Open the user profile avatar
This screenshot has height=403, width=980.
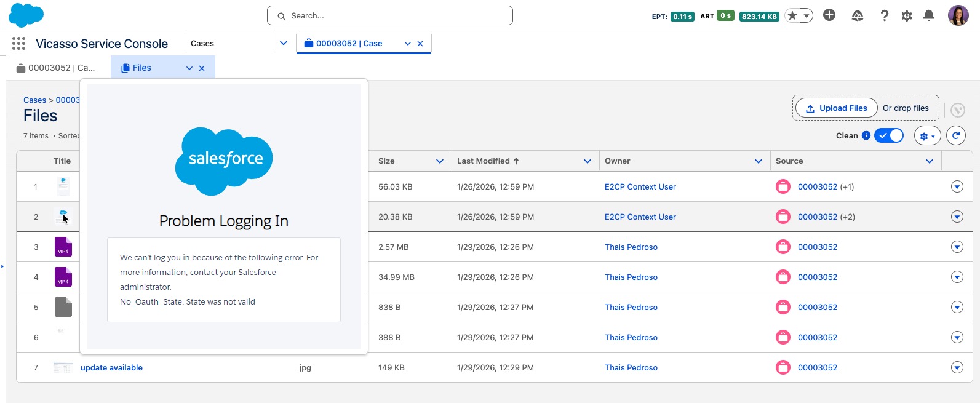[958, 15]
